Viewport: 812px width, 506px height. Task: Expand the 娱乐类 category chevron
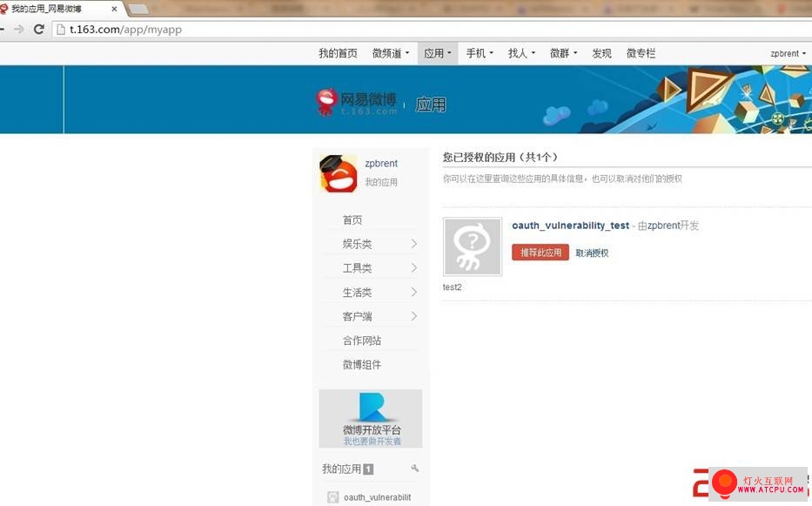[414, 244]
